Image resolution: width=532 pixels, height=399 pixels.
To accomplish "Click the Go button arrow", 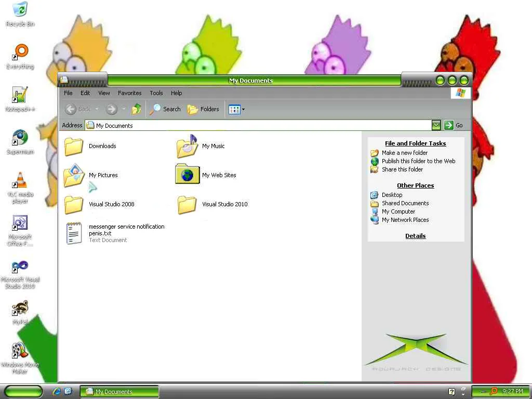I will (448, 125).
